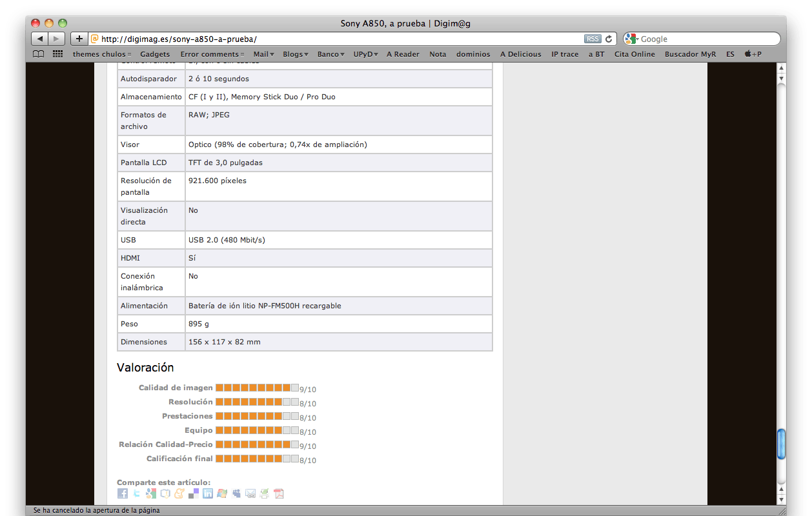Export the article as PDF
812x516 pixels.
[279, 493]
